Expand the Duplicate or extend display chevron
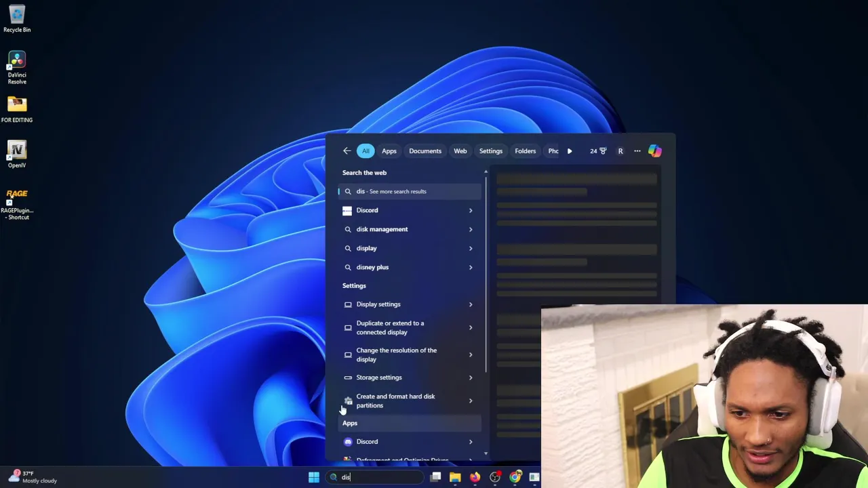Screen dimensions: 868x488 coord(471,327)
